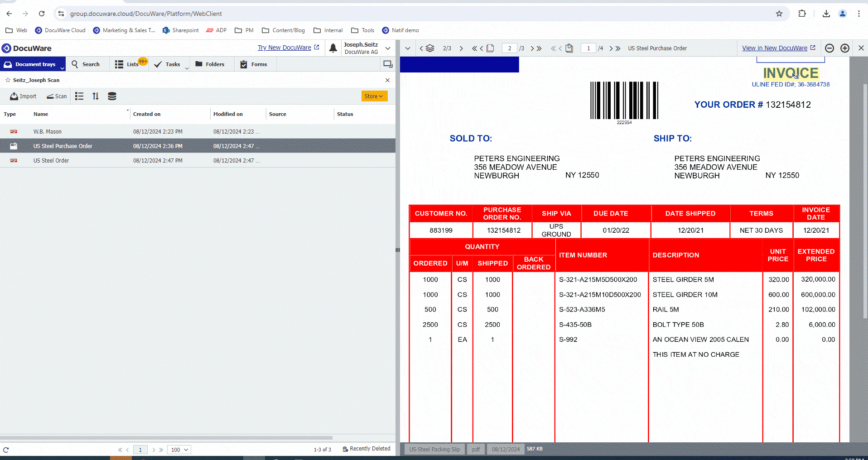
Task: Click the clipboard icon in the viewer toolbar
Action: click(569, 48)
